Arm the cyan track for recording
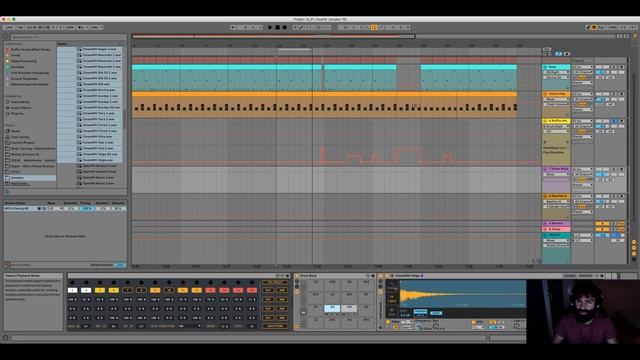Screen dimensions: 640x360 tap(622, 67)
